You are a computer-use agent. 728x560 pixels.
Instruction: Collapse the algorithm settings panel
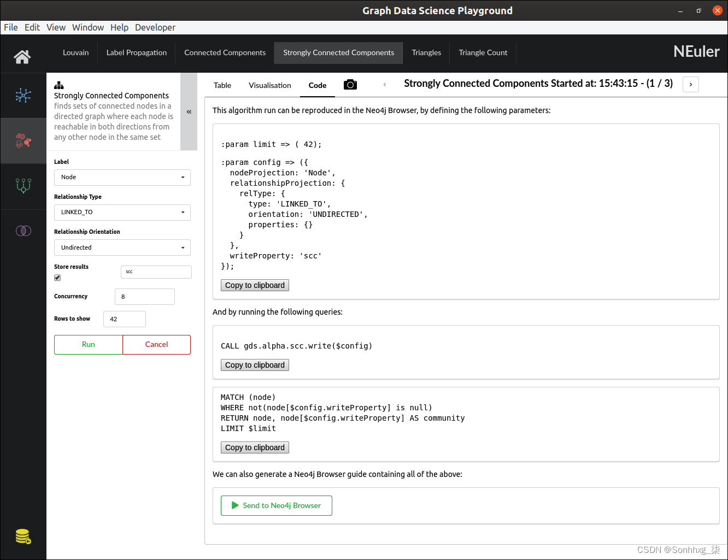189,111
